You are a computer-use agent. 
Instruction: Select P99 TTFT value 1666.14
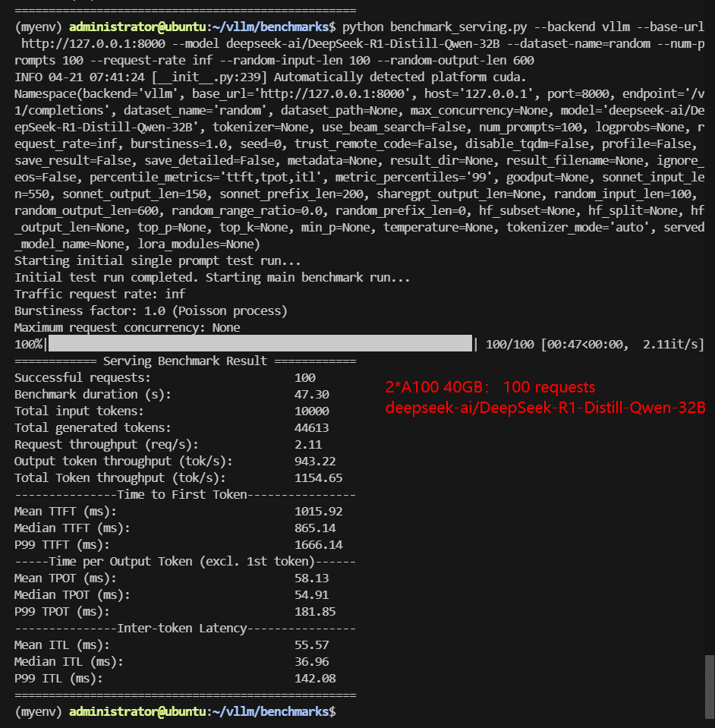pyautogui.click(x=318, y=544)
